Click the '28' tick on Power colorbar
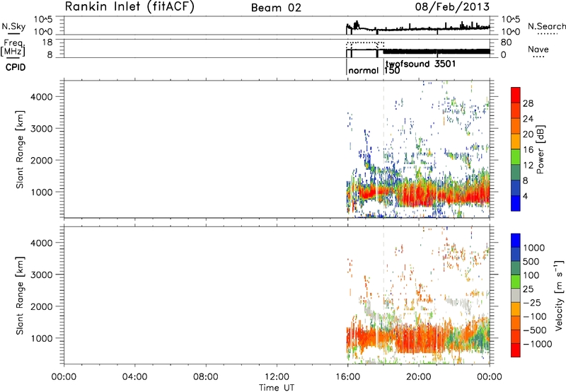Image resolution: width=566 pixels, height=392 pixels. [528, 103]
